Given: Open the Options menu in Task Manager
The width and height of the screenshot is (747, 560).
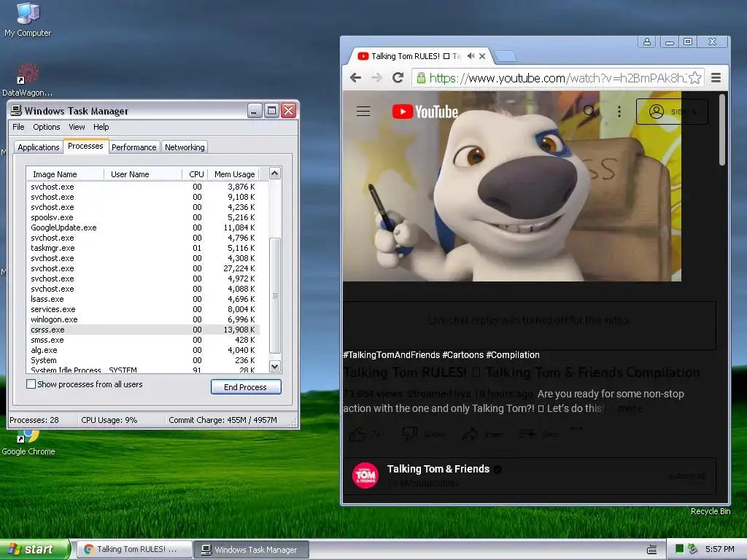Looking at the screenshot, I should click(x=46, y=127).
